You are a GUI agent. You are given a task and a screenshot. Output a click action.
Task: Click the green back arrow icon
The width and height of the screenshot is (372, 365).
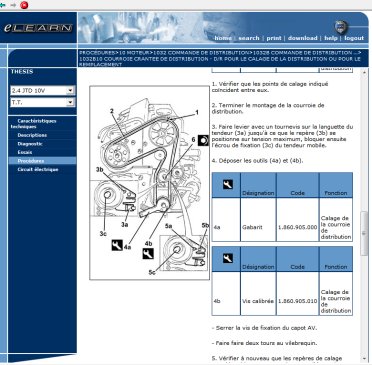pos(2,5)
